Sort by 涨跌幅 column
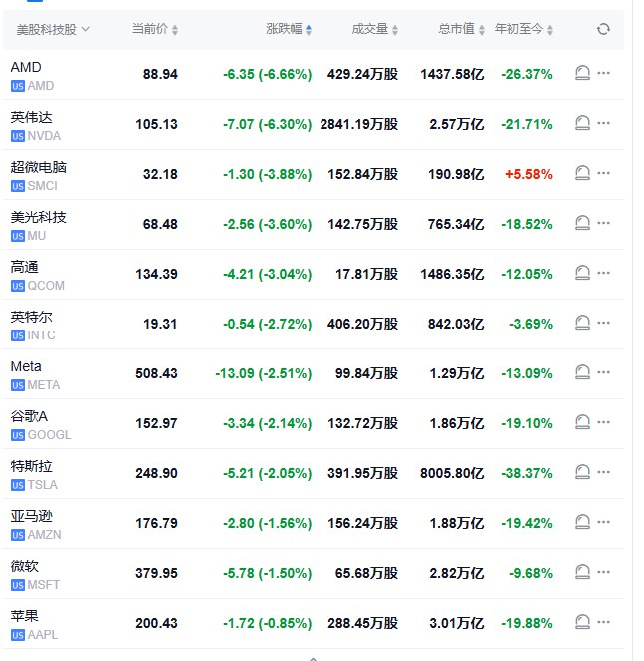Screen dimensions: 644x661 (289, 29)
